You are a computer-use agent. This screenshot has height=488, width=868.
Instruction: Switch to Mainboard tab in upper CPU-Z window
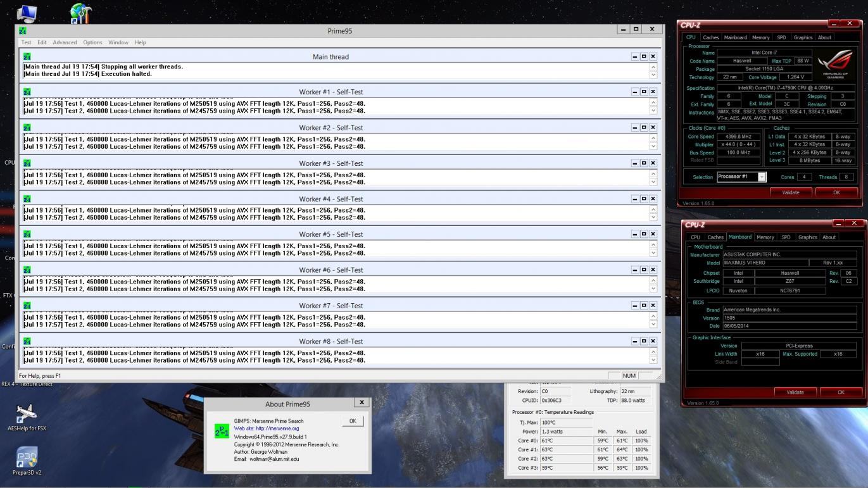[x=735, y=37]
